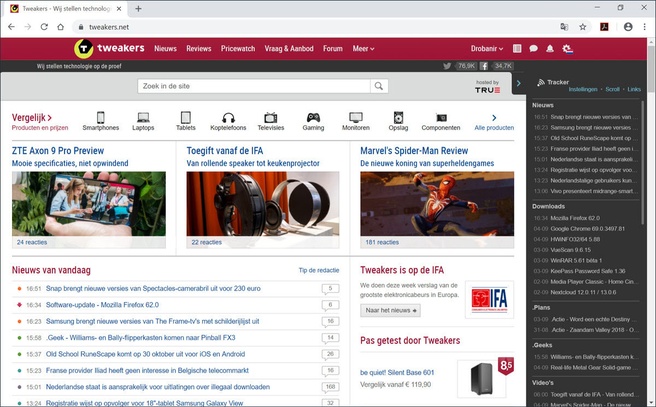Open Marvel's Spider-Man Review headline
This screenshot has width=656, height=407.
pyautogui.click(x=414, y=151)
